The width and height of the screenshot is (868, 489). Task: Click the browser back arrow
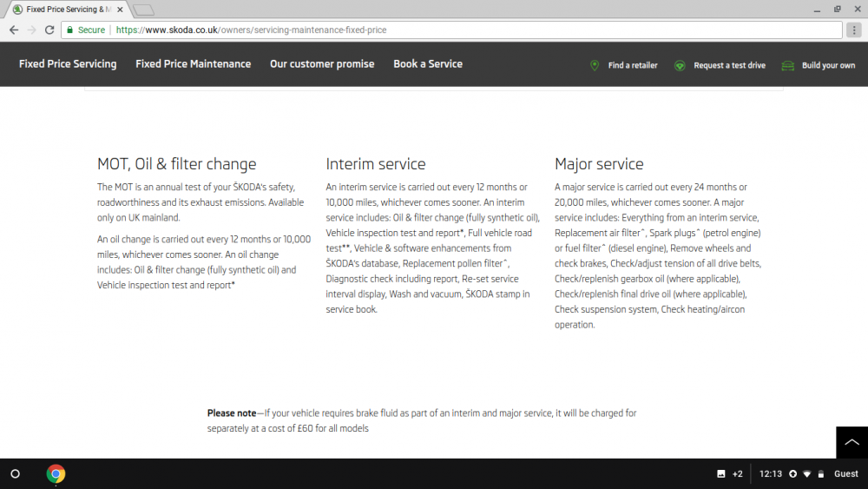14,30
